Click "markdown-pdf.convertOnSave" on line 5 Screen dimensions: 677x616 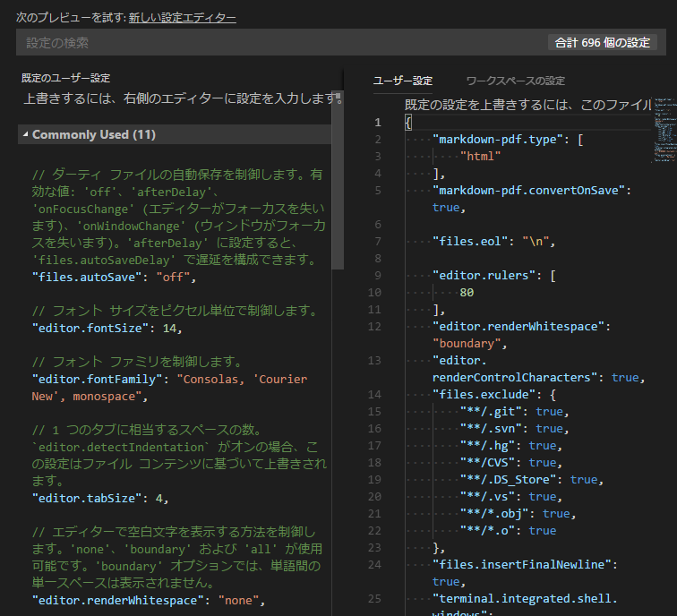point(529,191)
